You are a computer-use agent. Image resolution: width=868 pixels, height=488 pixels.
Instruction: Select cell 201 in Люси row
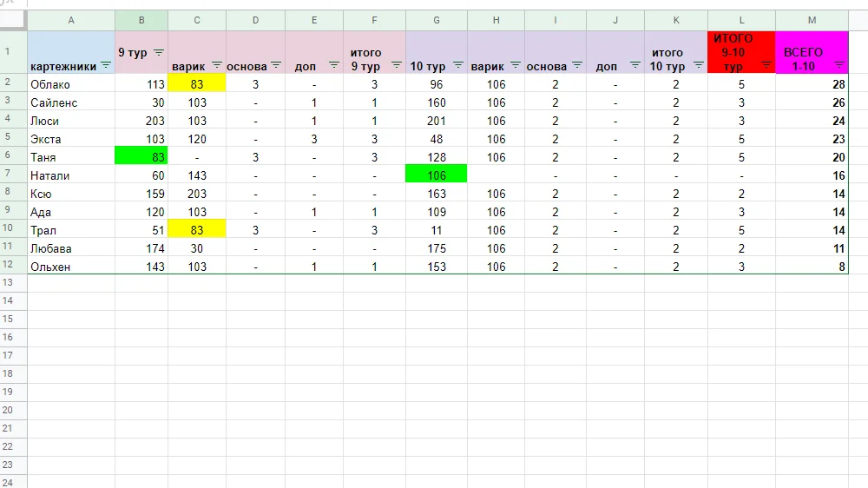[437, 121]
